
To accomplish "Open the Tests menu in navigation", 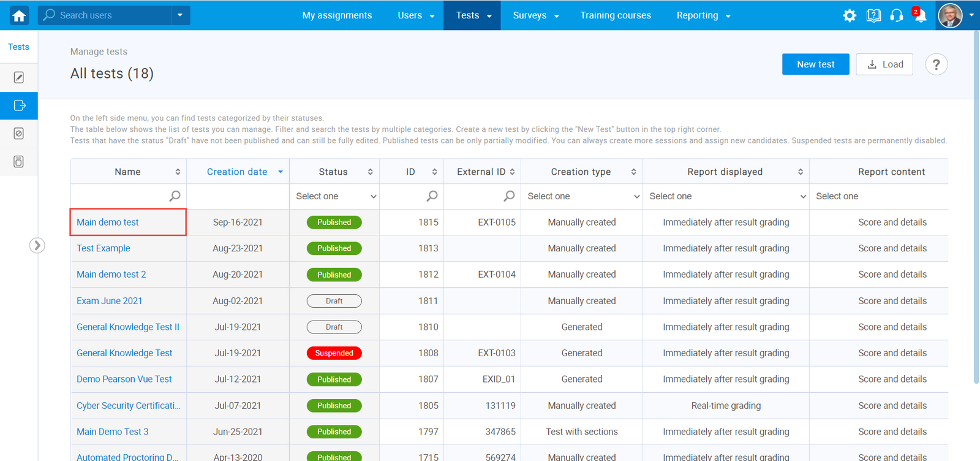I will tap(473, 15).
